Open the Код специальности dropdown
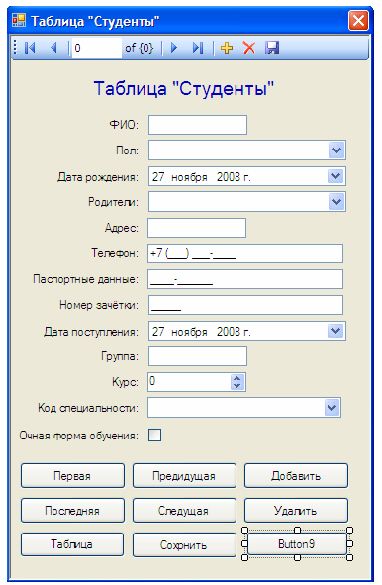Screen dimensions: 382x585 [332, 407]
